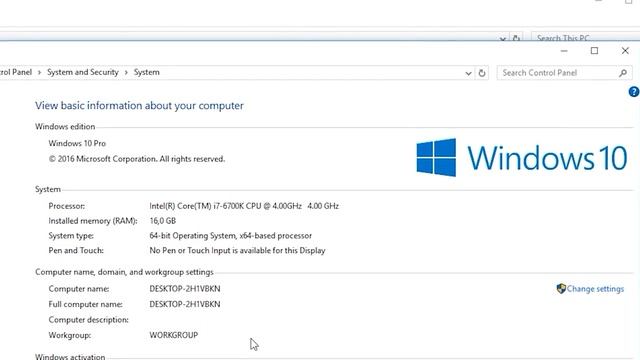Click the Windows activation section header
Viewport: 640px width, 360px height.
70,356
